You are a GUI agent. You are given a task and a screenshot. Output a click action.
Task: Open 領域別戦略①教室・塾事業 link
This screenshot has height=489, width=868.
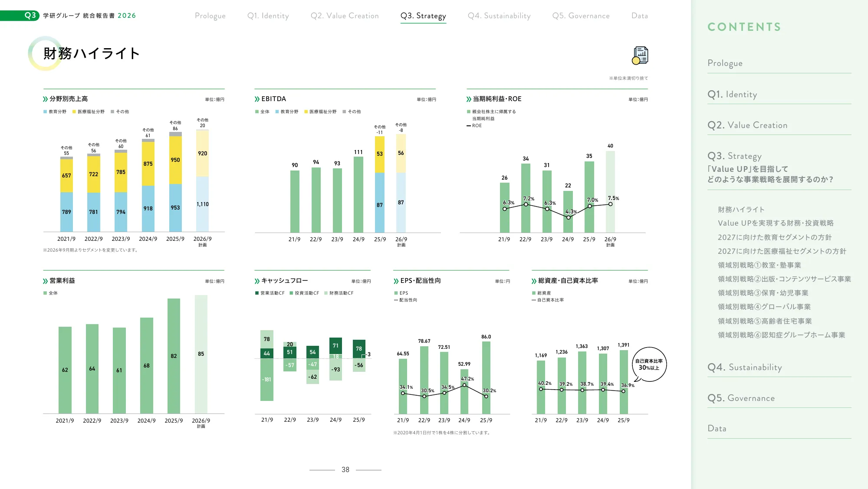(x=759, y=265)
